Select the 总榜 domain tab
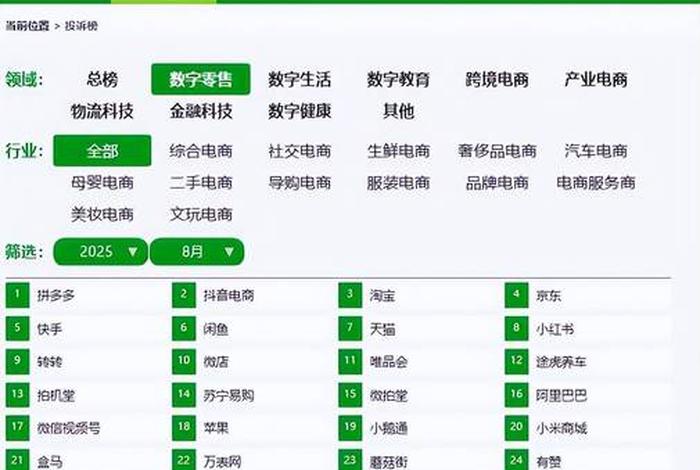The height and width of the screenshot is (470, 700). (x=102, y=79)
